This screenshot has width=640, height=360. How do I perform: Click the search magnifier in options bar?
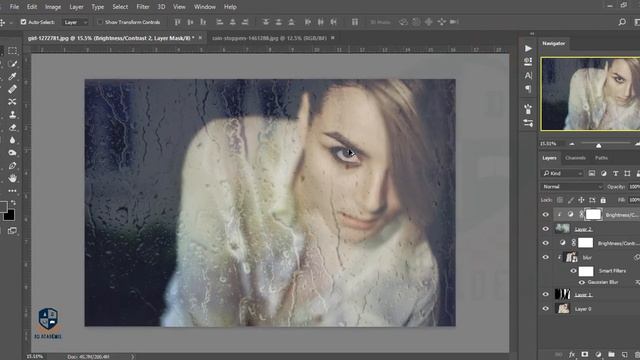point(622,22)
